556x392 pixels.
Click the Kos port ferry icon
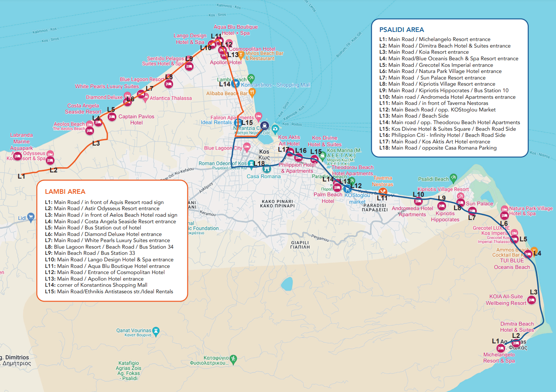click(265, 126)
